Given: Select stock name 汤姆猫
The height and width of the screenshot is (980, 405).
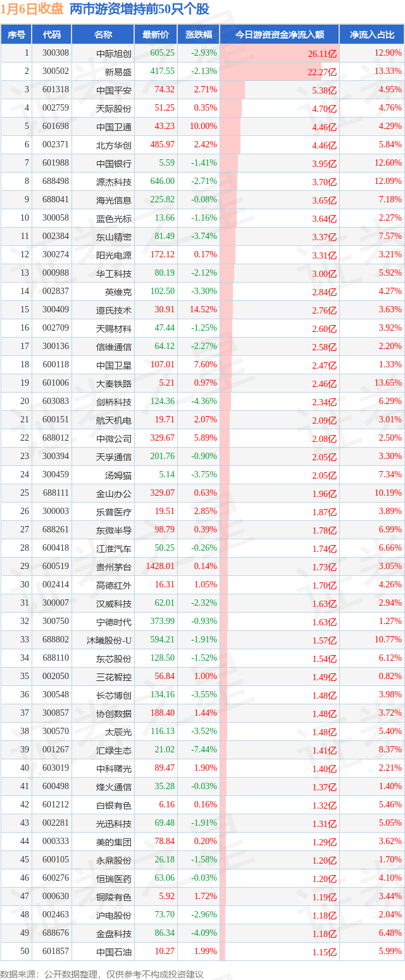Looking at the screenshot, I should (x=118, y=475).
